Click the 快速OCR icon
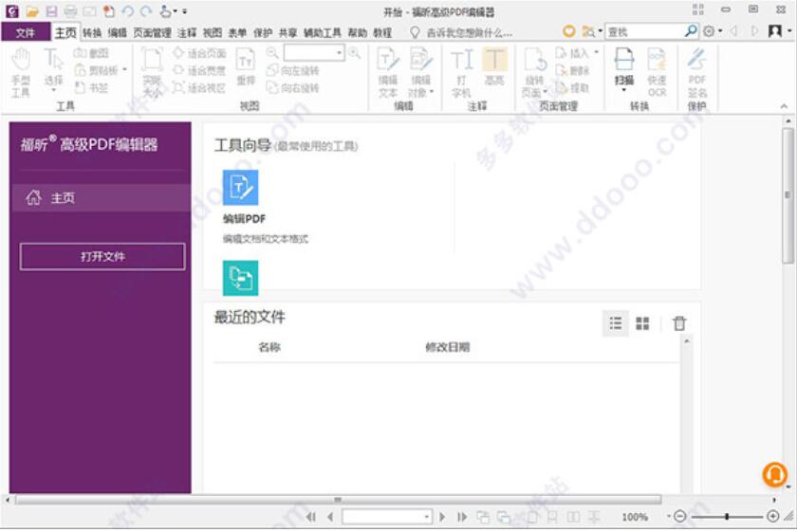The width and height of the screenshot is (797, 532). (657, 72)
